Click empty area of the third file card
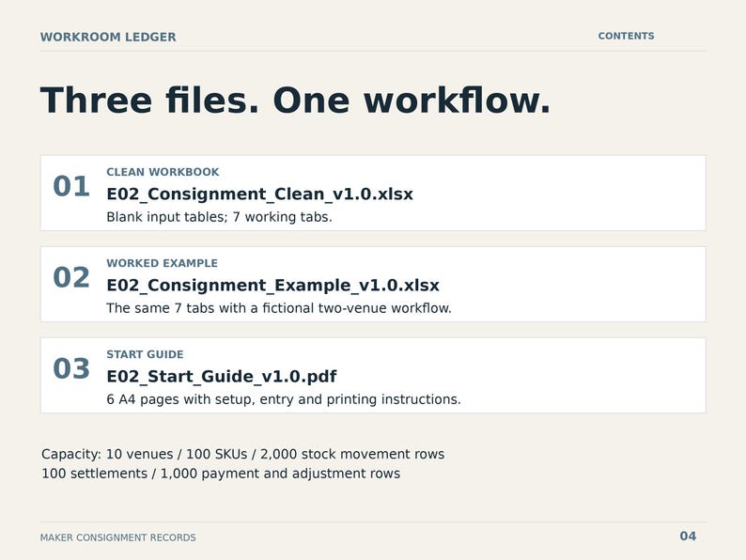This screenshot has width=746, height=560. point(581,376)
